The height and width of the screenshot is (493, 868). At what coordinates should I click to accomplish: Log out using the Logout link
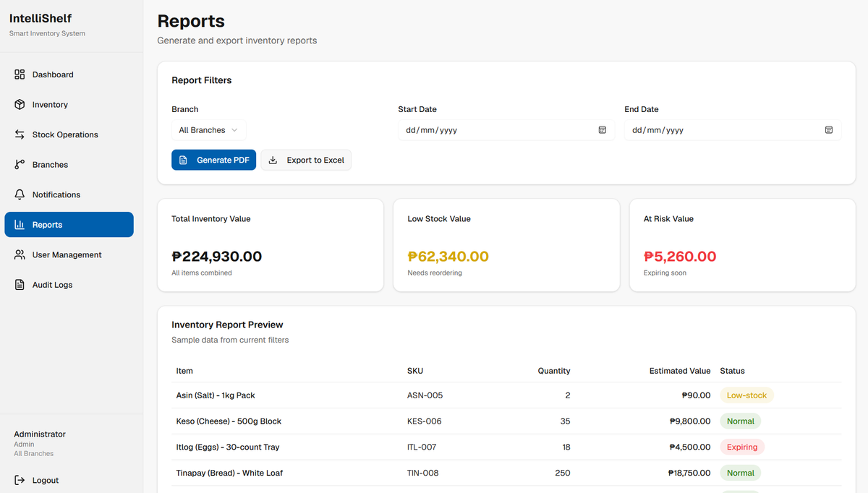pos(36,480)
